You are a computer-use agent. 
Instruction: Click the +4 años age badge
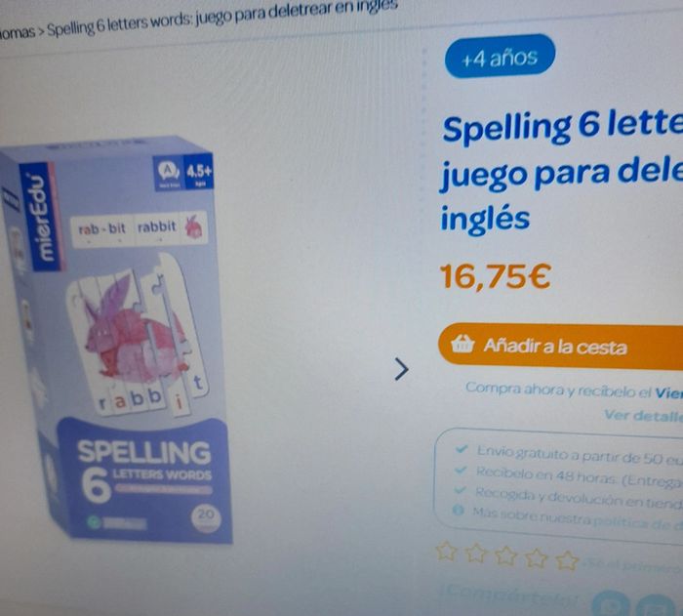(500, 57)
